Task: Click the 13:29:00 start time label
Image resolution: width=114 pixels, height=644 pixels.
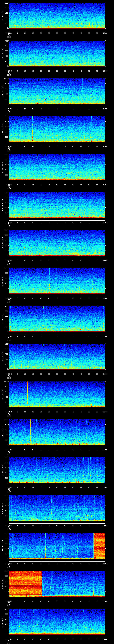Action: pyautogui.click(x=9, y=601)
